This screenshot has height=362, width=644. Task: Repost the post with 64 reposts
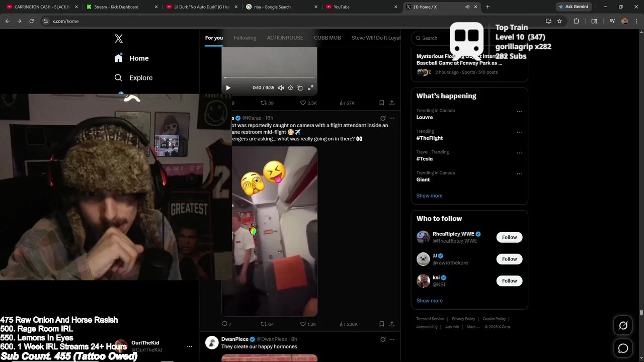pyautogui.click(x=267, y=324)
